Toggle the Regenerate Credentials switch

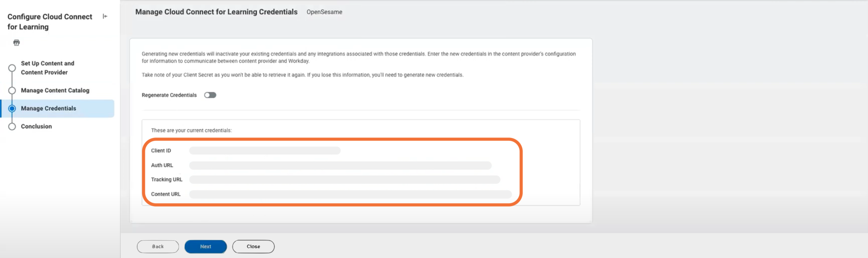pos(210,95)
